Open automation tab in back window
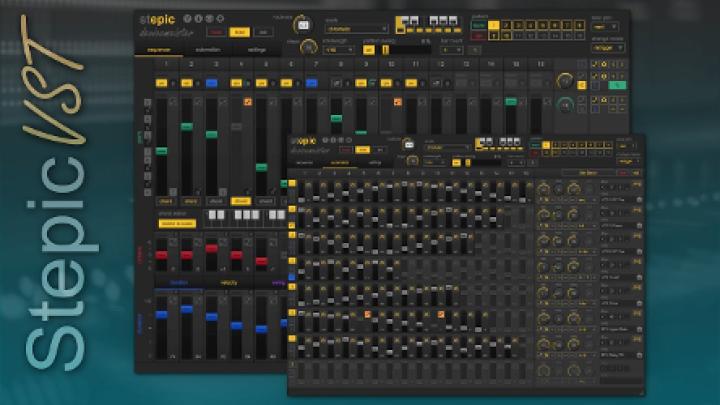This screenshot has width=720, height=405. [x=208, y=50]
